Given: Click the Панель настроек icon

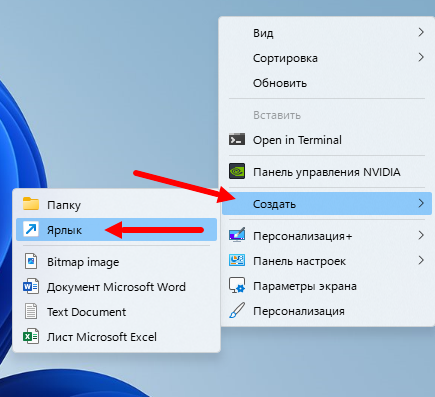Looking at the screenshot, I should pyautogui.click(x=237, y=260).
